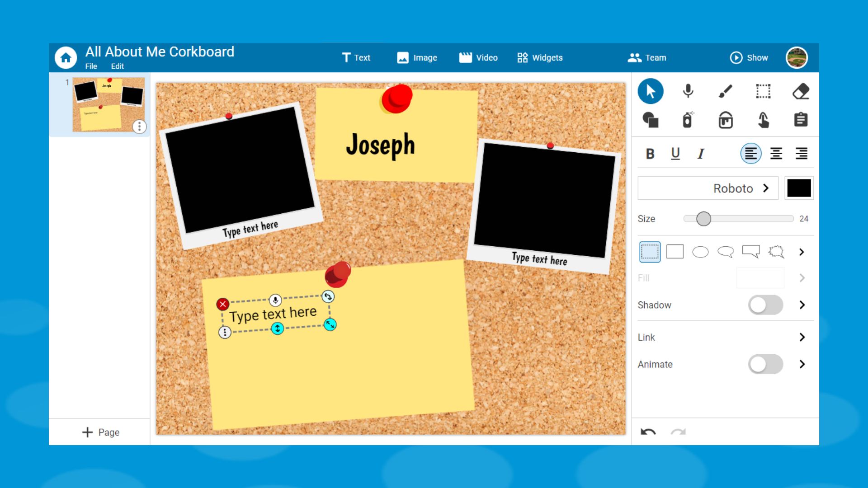This screenshot has width=868, height=488.
Task: Choose the eraser tool
Action: click(801, 91)
